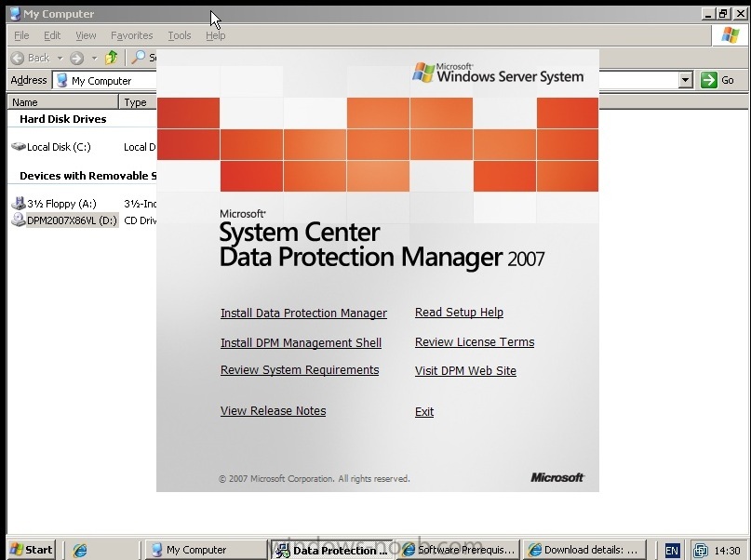
Task: Click the Start button
Action: coord(32,550)
